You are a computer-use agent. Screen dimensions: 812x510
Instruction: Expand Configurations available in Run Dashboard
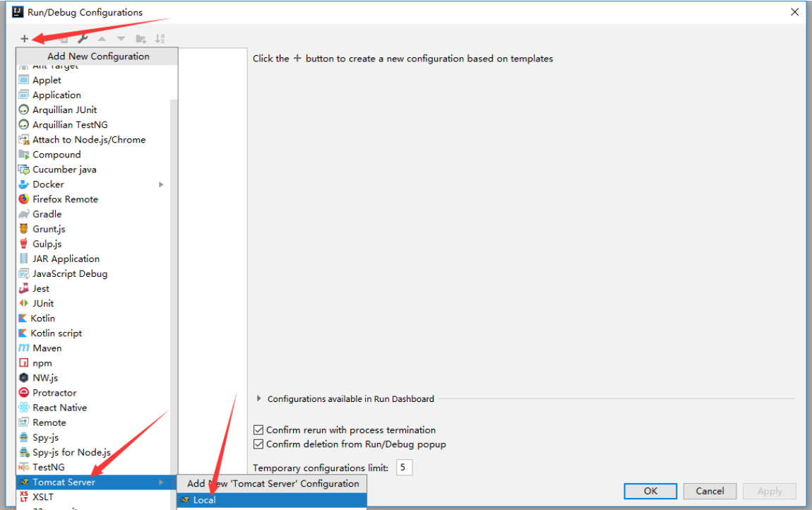pyautogui.click(x=259, y=398)
